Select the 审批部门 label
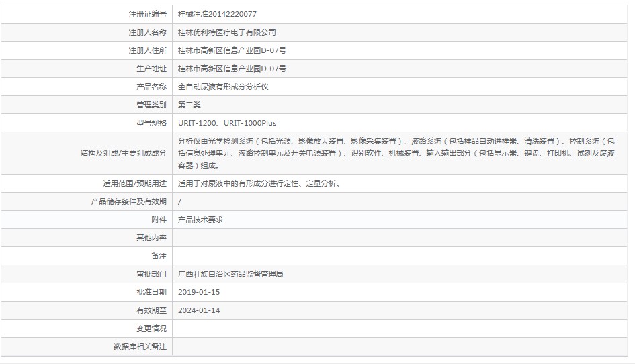The width and height of the screenshot is (635, 364). pos(151,274)
